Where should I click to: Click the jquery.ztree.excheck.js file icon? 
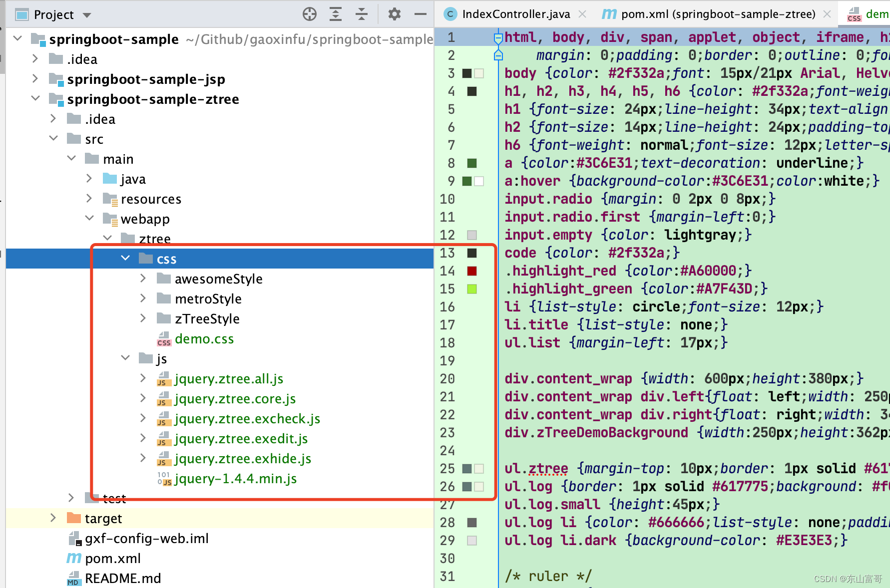[164, 419]
